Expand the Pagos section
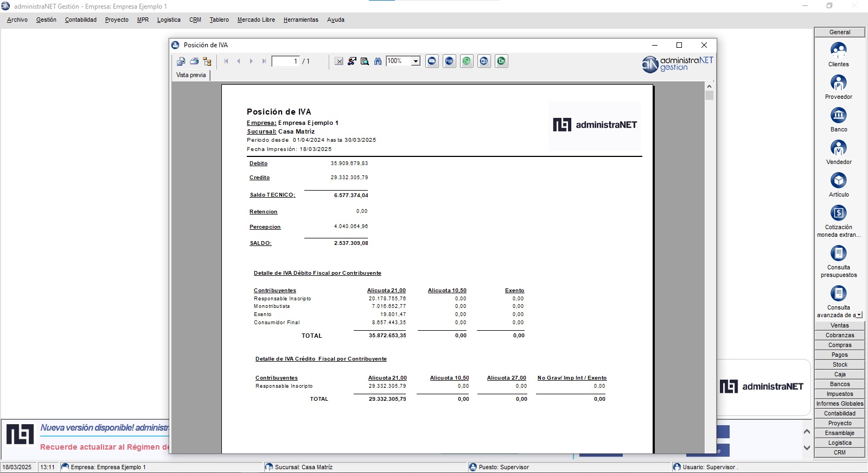The height and width of the screenshot is (473, 868). point(840,355)
